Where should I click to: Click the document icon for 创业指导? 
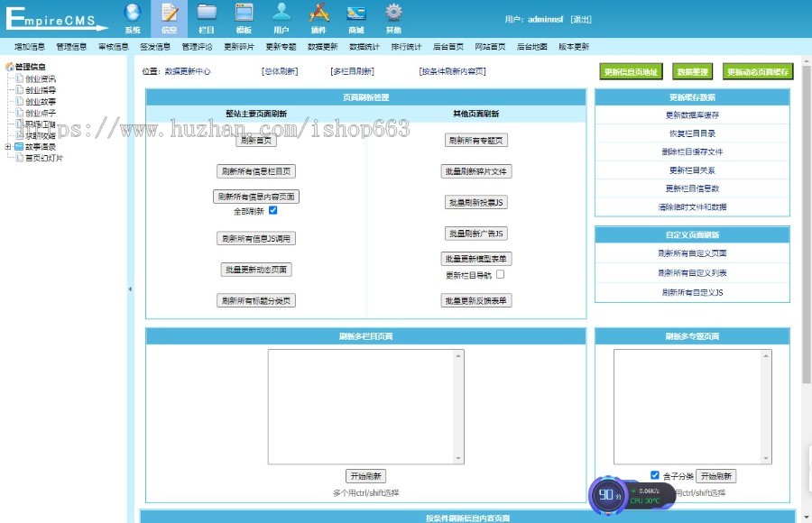(x=20, y=89)
